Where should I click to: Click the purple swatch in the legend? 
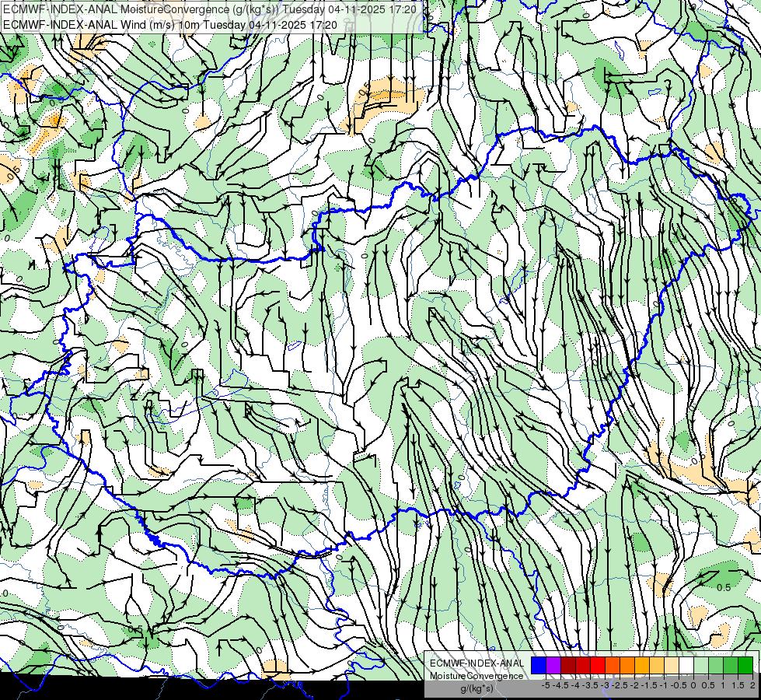pyautogui.click(x=553, y=666)
